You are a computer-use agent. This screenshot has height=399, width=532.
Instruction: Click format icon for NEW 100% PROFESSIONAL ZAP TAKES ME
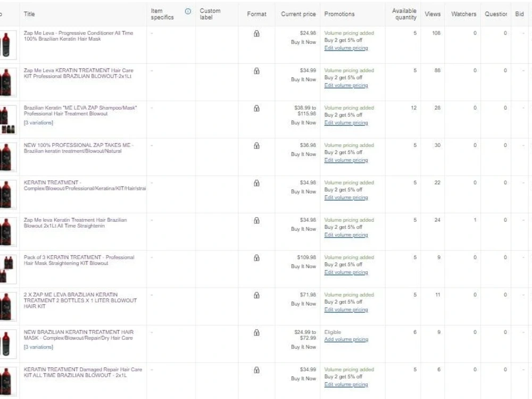[256, 145]
